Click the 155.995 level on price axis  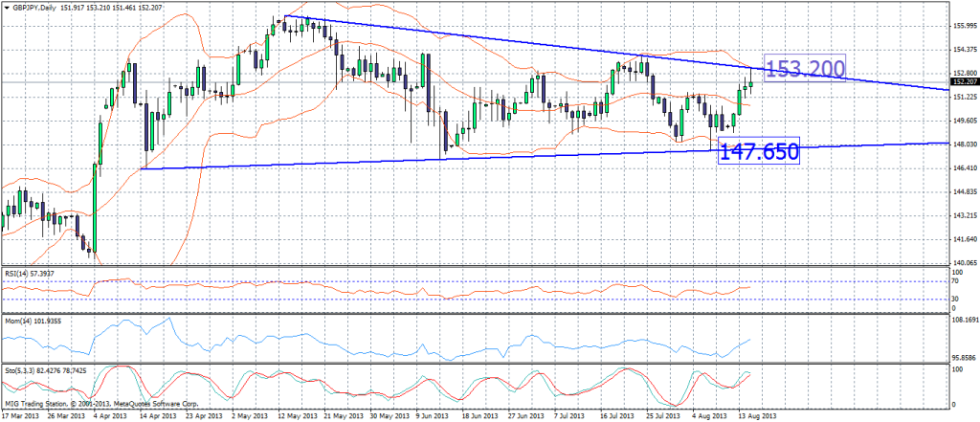(965, 26)
